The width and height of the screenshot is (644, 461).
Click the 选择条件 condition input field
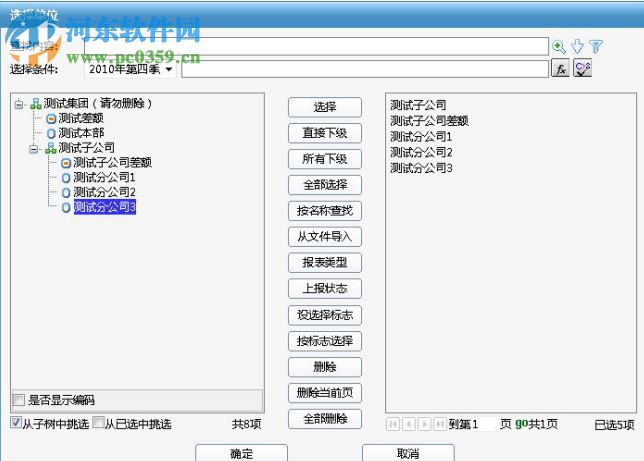(365, 69)
